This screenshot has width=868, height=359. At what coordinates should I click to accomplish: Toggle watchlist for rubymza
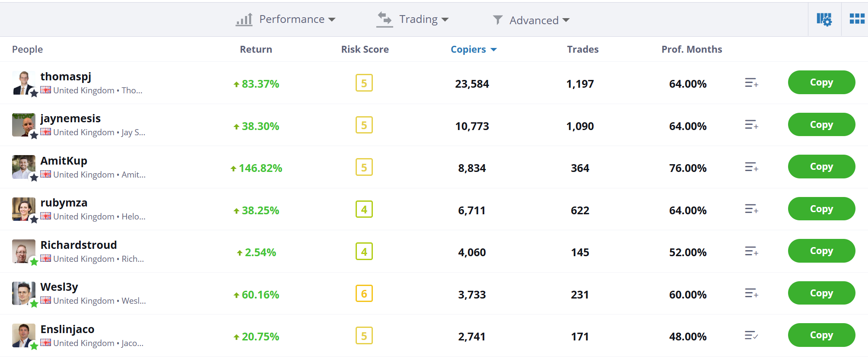pyautogui.click(x=751, y=210)
